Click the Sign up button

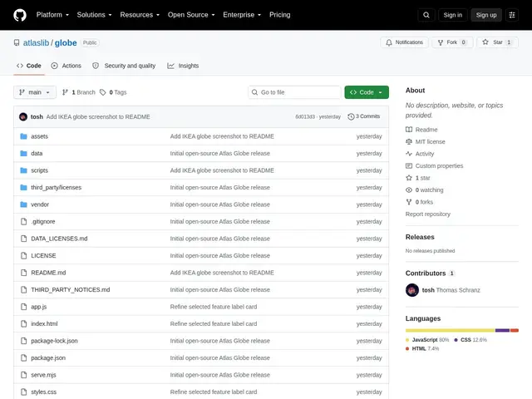pos(485,15)
